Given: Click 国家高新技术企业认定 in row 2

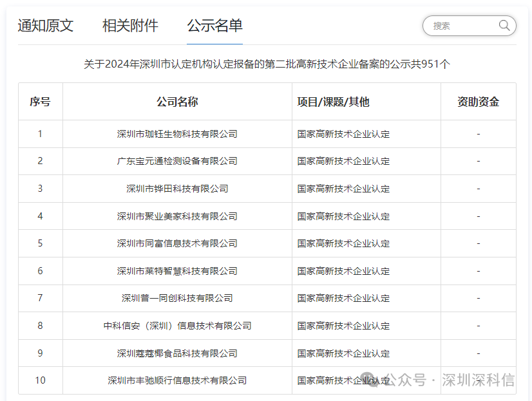Looking at the screenshot, I should (343, 161).
